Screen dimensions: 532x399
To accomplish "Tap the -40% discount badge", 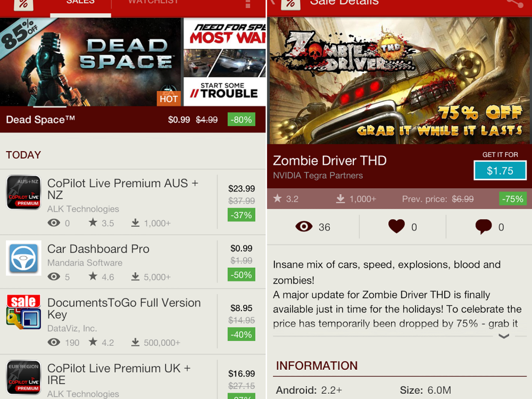I will [241, 334].
